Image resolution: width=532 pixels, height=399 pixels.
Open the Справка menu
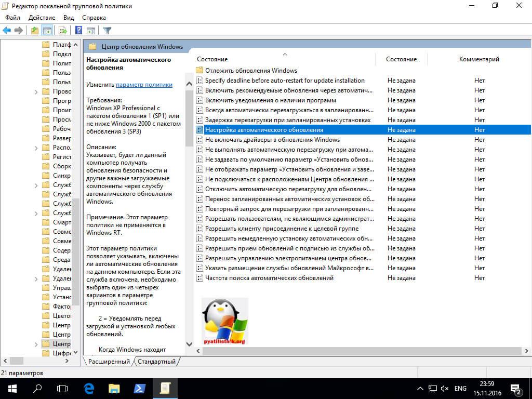coord(94,18)
